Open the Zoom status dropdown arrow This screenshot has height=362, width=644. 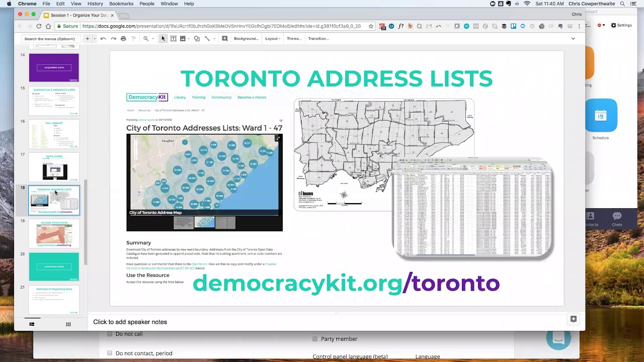point(603,25)
